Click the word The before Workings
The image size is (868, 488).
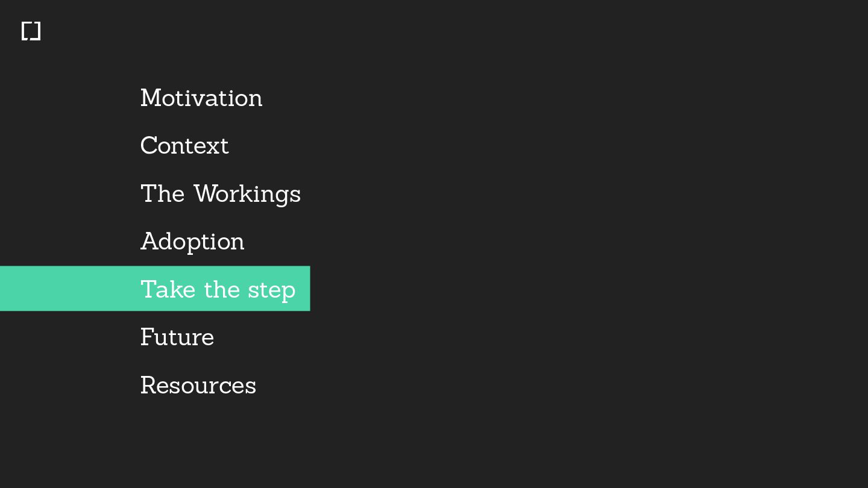coord(162,194)
